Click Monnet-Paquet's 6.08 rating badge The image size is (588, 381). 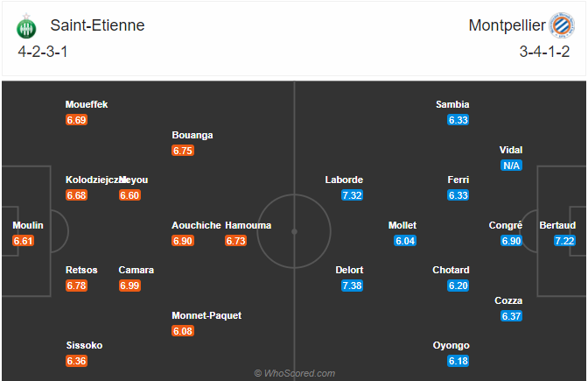point(183,331)
